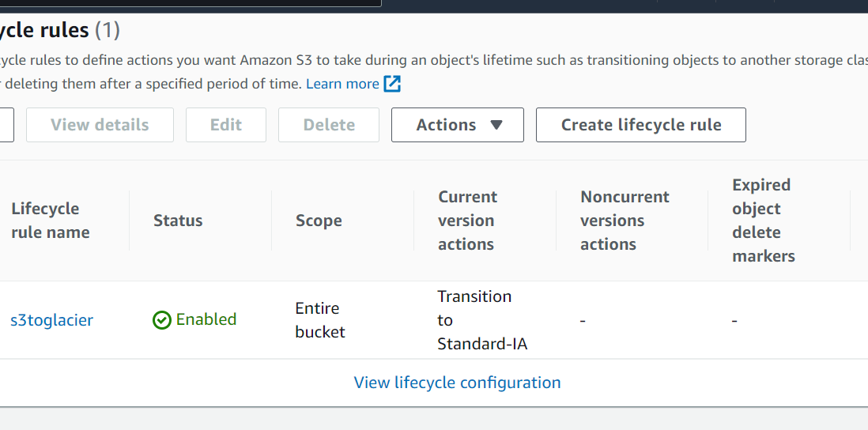Click the Scope column header
The width and height of the screenshot is (868, 430).
tap(319, 221)
